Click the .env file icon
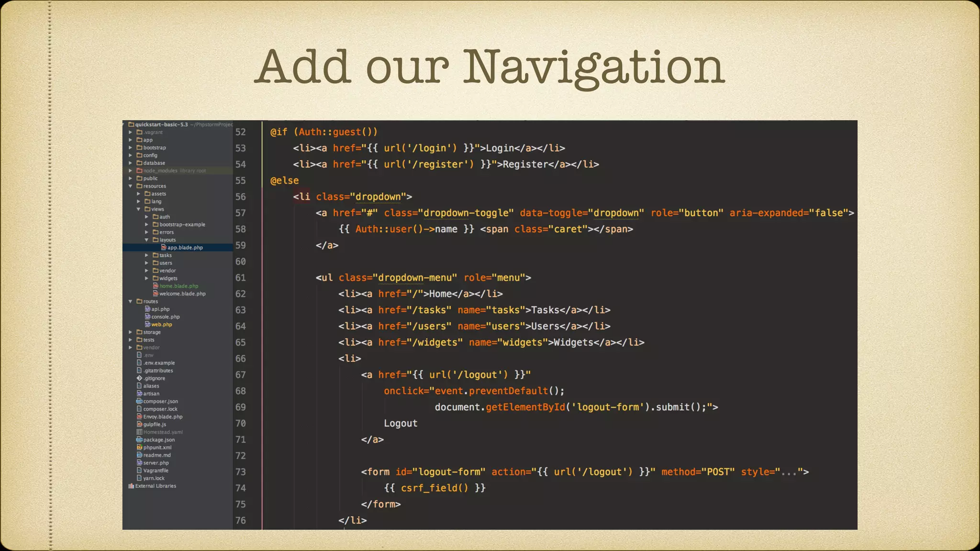980x551 pixels. [x=139, y=355]
